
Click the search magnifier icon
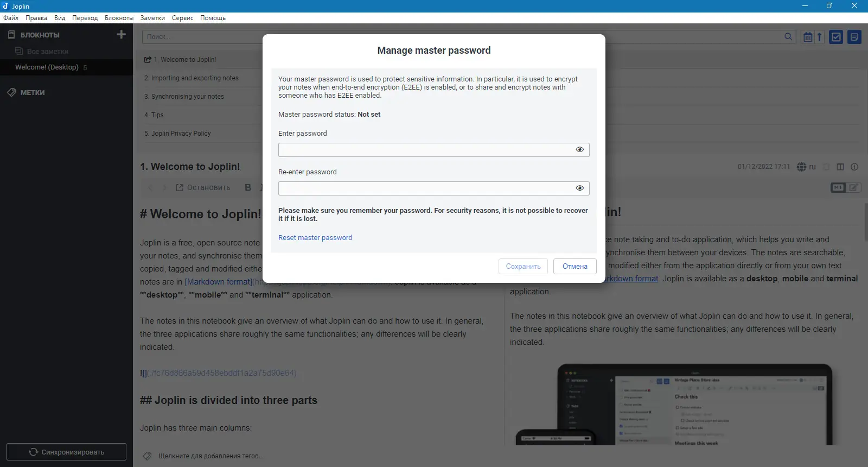(x=788, y=36)
